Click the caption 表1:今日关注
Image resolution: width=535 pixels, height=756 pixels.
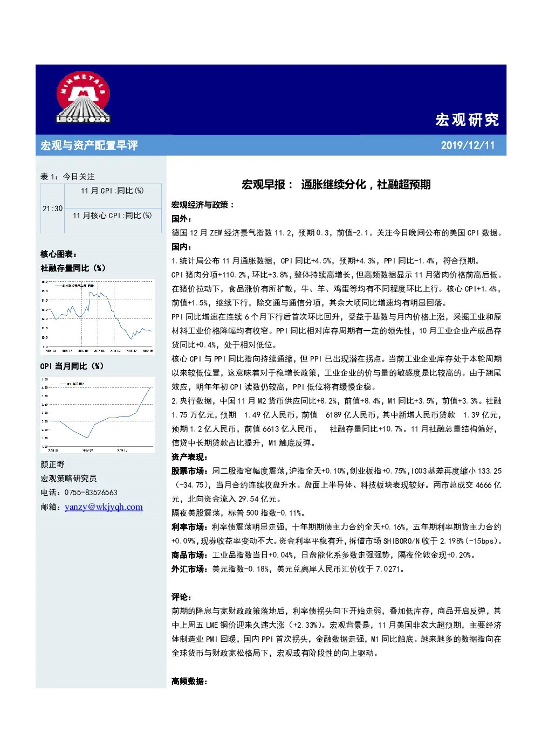tap(67, 177)
